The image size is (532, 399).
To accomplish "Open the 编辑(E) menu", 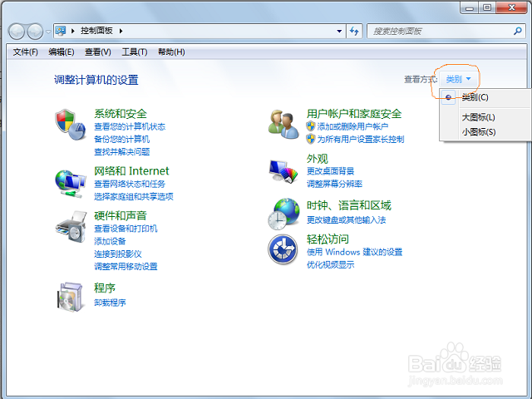I will click(x=62, y=52).
